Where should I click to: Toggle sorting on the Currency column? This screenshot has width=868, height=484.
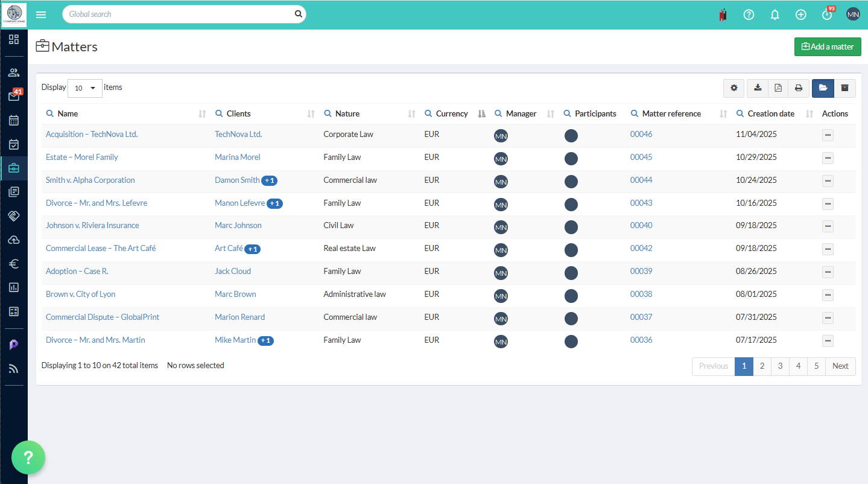pyautogui.click(x=481, y=113)
